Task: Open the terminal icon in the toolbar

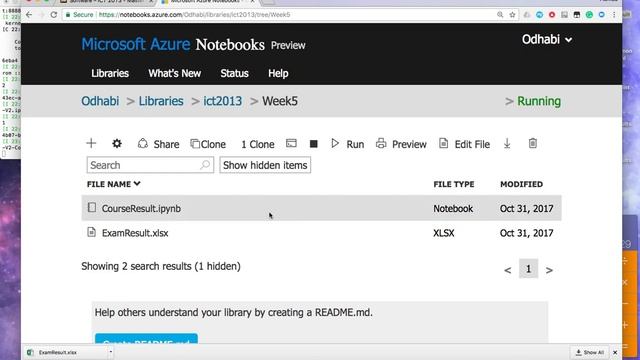Action: click(x=291, y=143)
